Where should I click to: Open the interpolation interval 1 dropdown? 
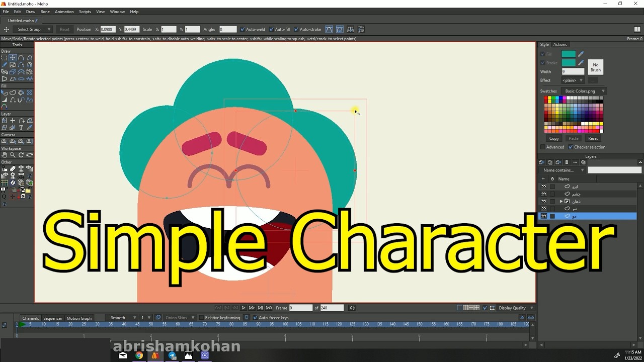pos(145,318)
